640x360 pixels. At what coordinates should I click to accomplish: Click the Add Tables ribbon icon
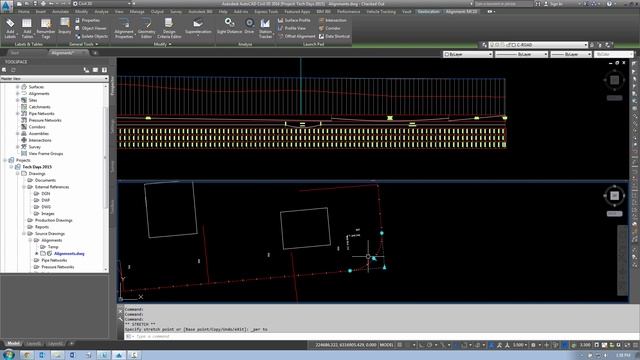27,28
